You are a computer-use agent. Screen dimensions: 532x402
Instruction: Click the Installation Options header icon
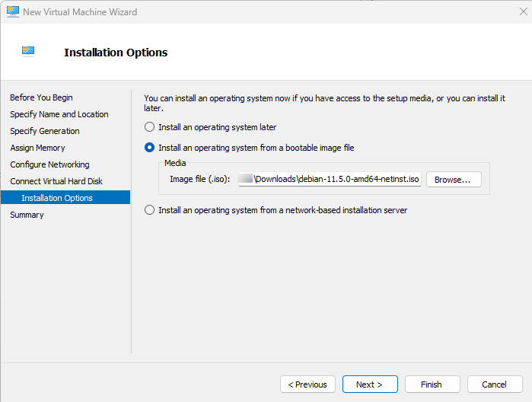tap(28, 52)
